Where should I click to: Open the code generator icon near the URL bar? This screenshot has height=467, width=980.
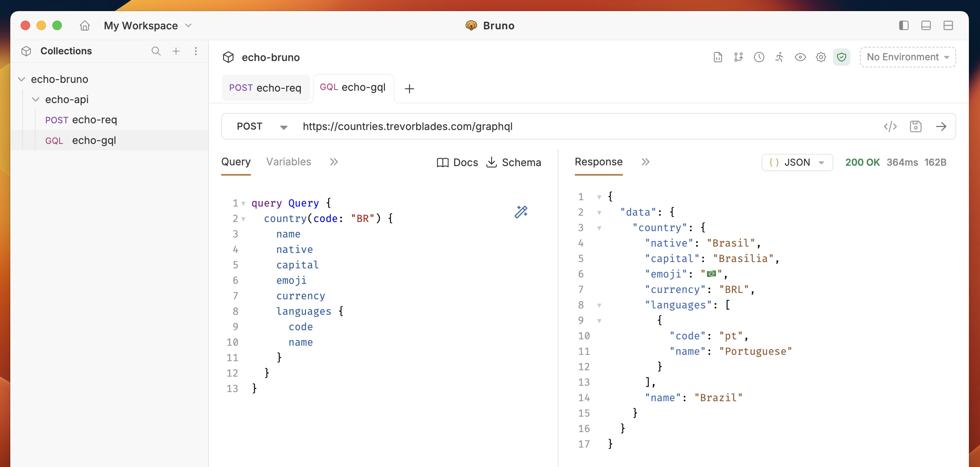[x=890, y=126]
